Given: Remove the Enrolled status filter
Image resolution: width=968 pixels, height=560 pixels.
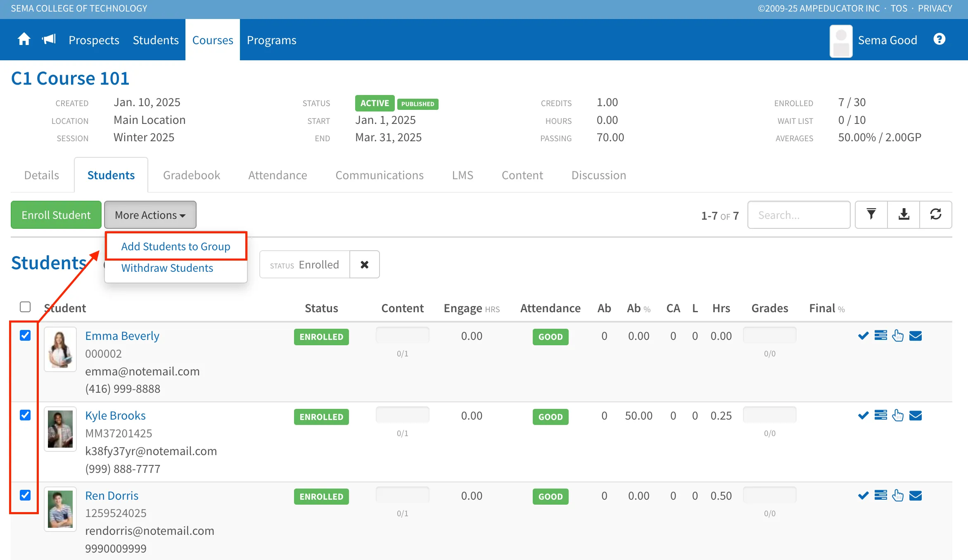Looking at the screenshot, I should (364, 264).
